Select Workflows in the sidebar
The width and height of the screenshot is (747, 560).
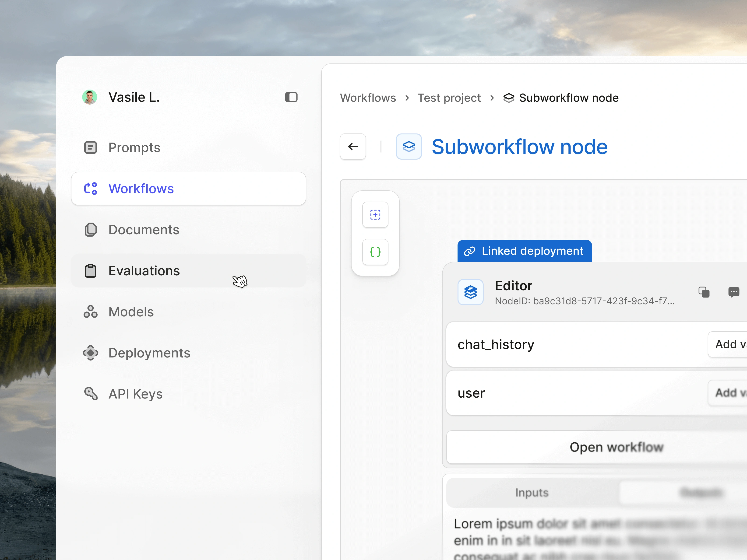click(188, 189)
